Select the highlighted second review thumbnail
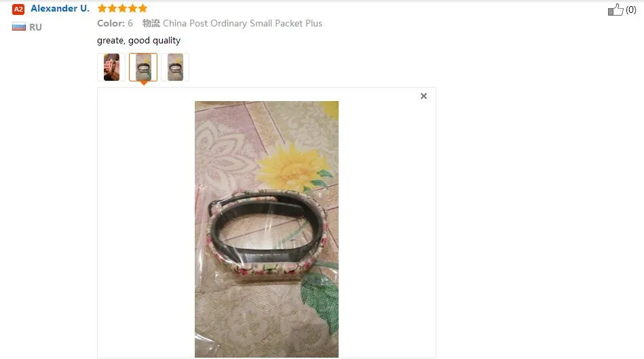 [143, 67]
